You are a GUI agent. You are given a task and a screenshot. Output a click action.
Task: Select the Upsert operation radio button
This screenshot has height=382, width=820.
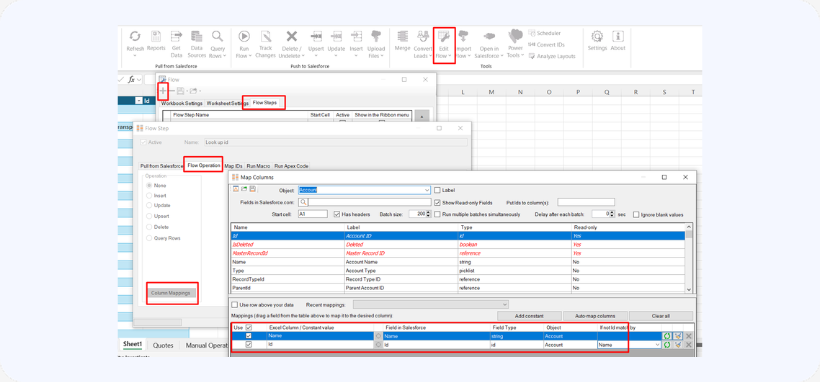point(149,216)
